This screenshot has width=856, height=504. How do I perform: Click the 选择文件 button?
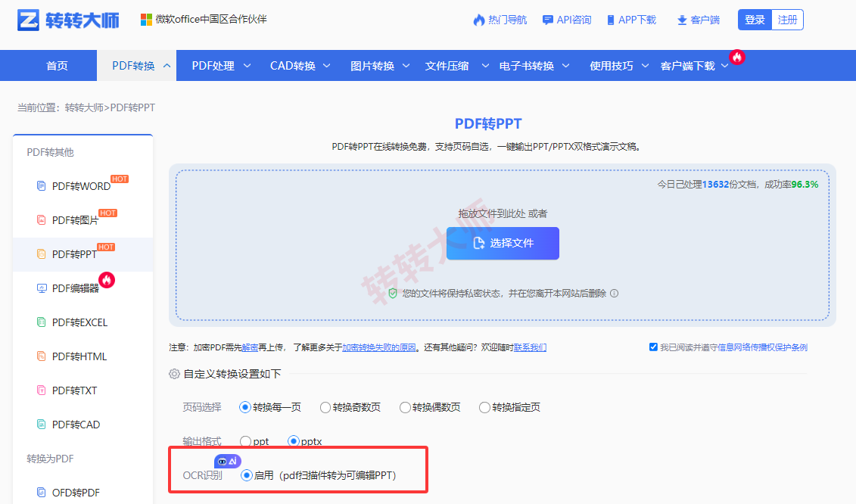503,243
